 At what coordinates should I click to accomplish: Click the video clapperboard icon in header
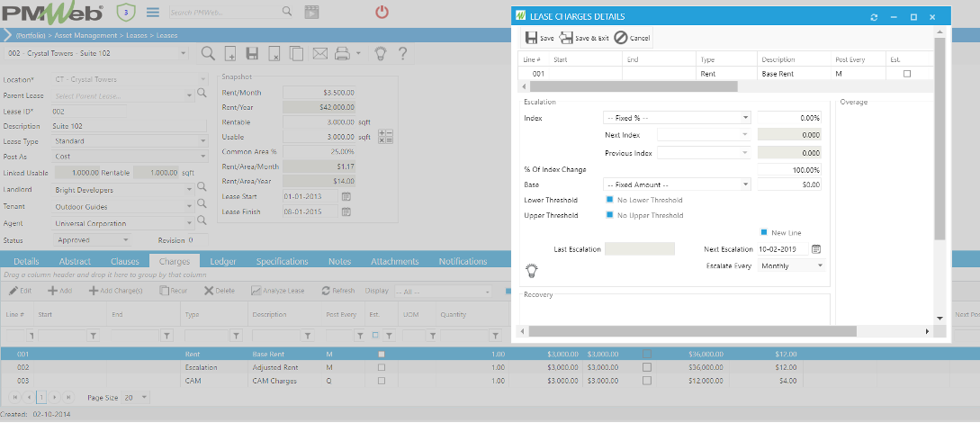[x=310, y=11]
